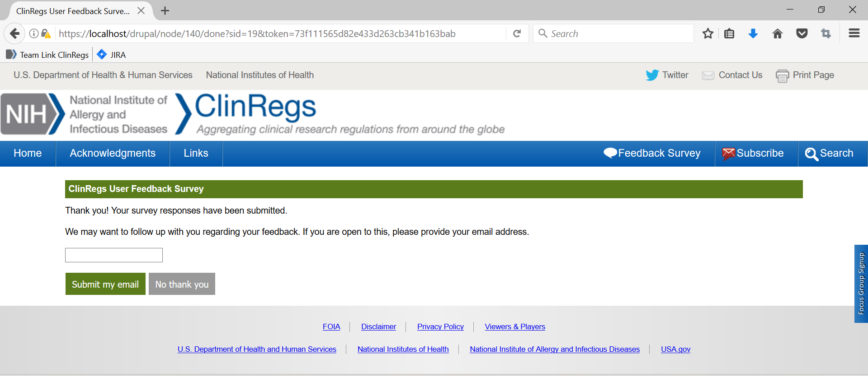Image resolution: width=868 pixels, height=387 pixels.
Task: Click the ClinRegs User Feedback Survey heading
Action: coord(136,189)
